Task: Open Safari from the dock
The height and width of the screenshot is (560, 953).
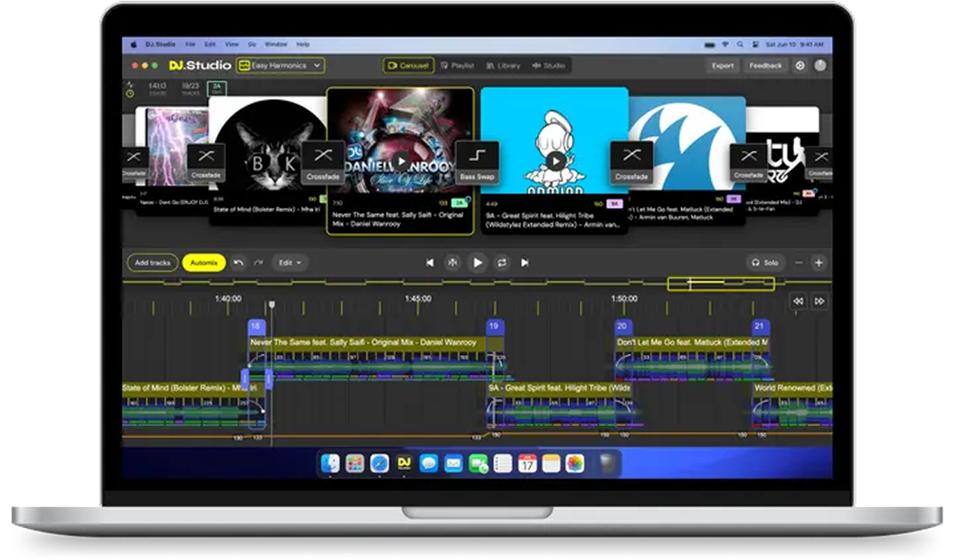Action: click(x=380, y=463)
